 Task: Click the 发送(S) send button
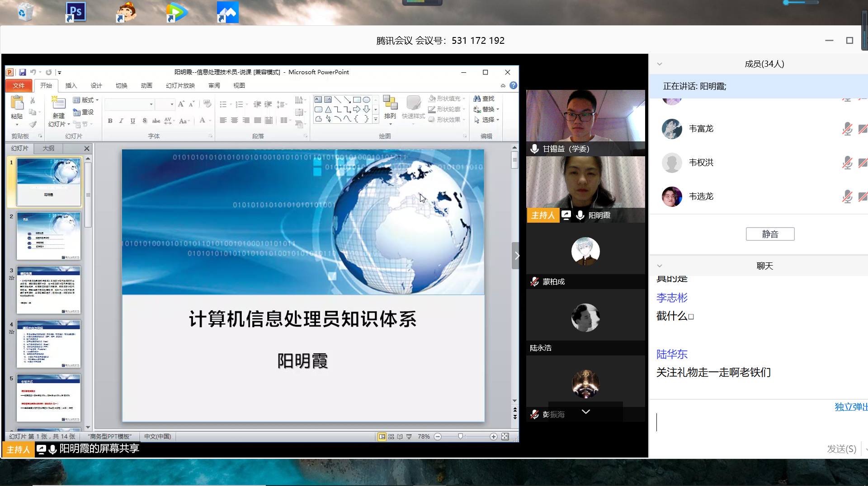[x=841, y=449]
